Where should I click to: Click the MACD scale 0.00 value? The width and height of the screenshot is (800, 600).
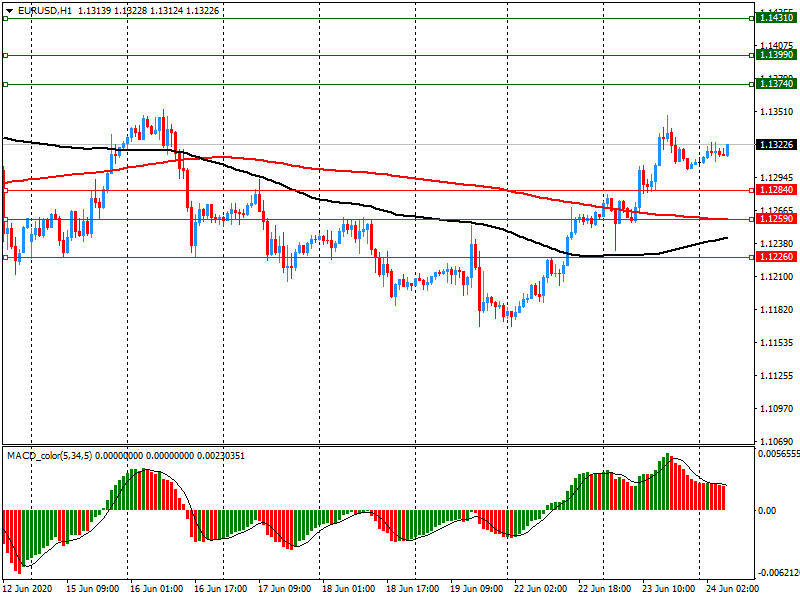[767, 511]
